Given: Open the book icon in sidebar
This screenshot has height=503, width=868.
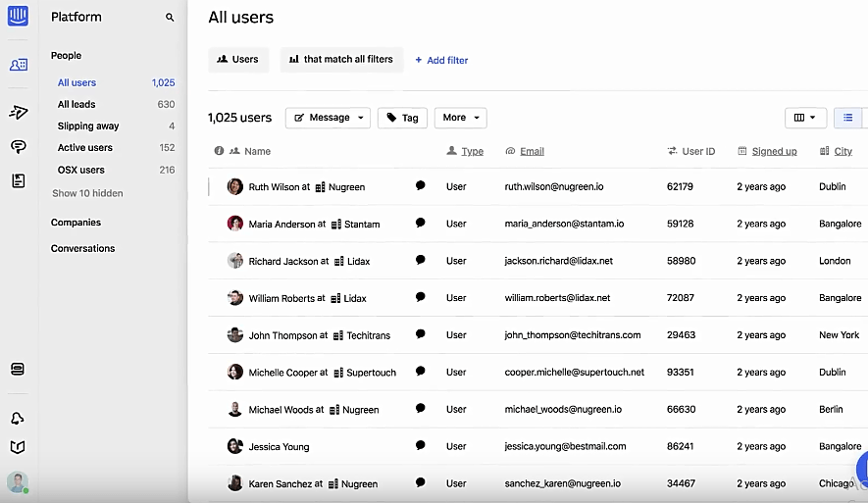Looking at the screenshot, I should point(18,447).
